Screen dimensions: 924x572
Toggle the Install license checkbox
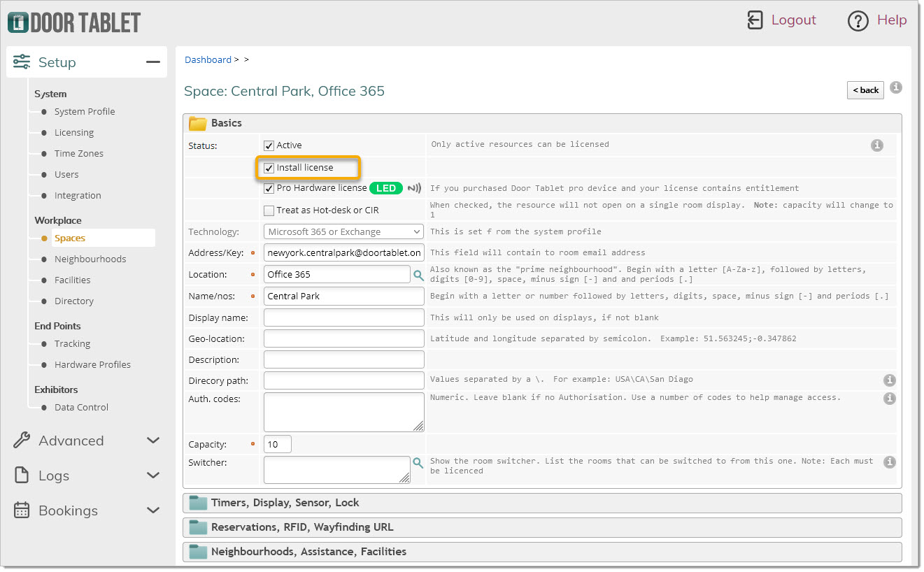(x=269, y=169)
